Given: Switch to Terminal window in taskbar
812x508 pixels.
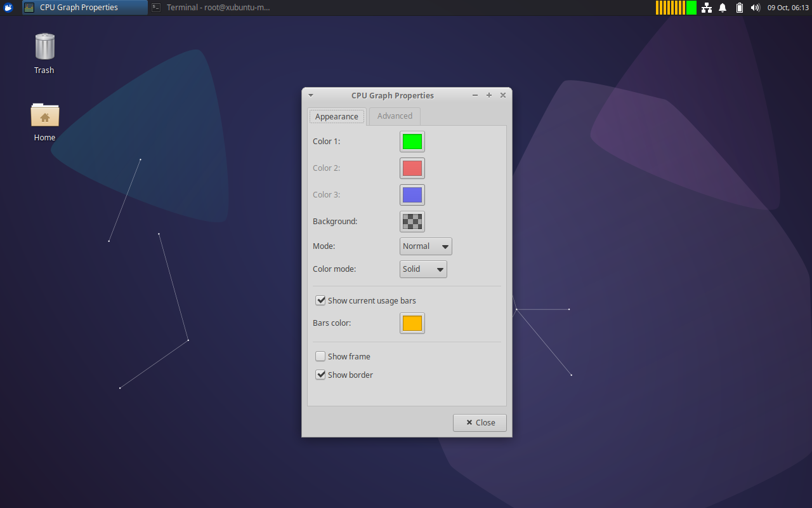Looking at the screenshot, I should coord(211,8).
